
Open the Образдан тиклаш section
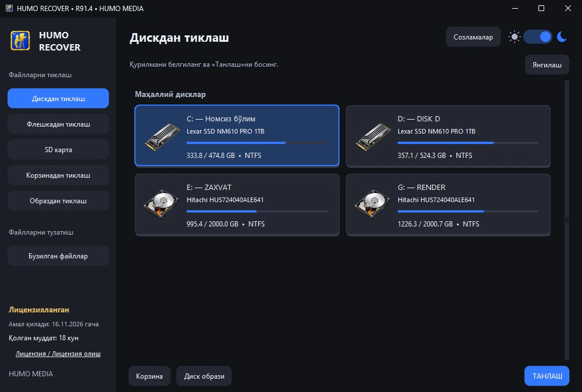click(x=58, y=201)
